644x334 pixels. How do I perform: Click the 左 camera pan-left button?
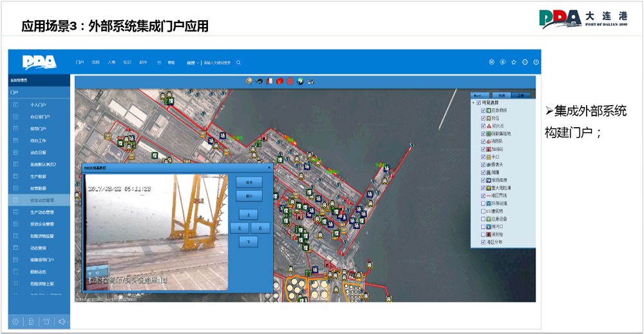(240, 228)
